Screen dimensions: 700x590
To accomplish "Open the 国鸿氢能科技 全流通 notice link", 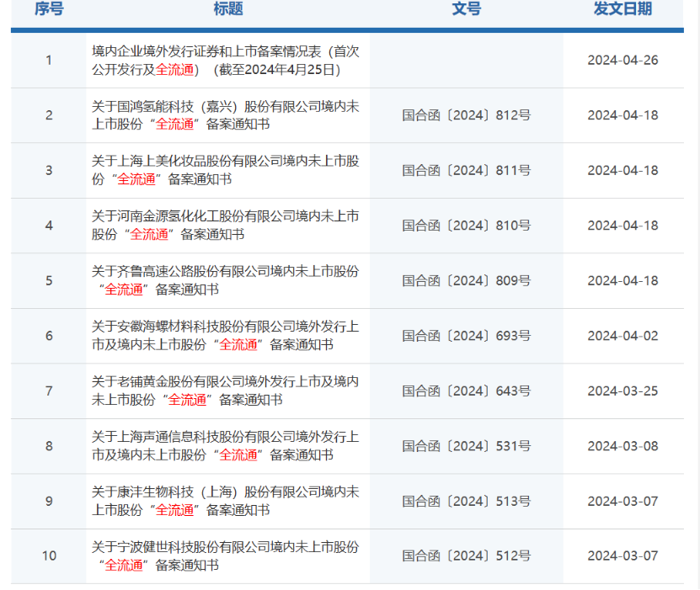I will (226, 115).
